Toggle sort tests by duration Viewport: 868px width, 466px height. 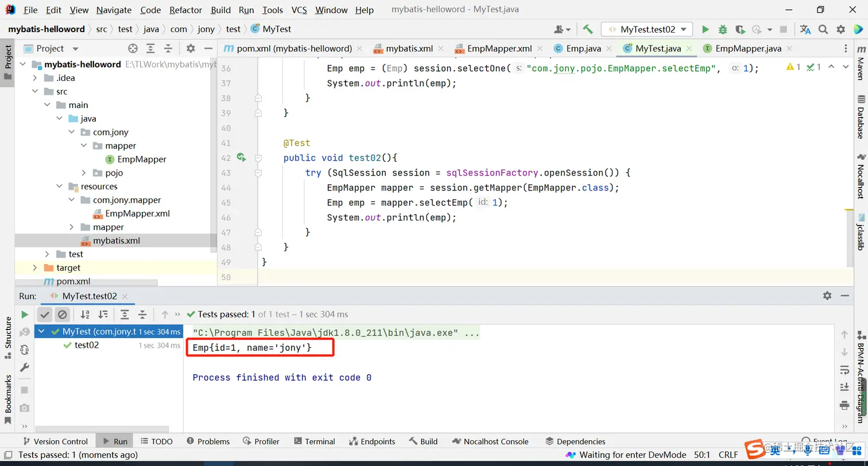103,314
